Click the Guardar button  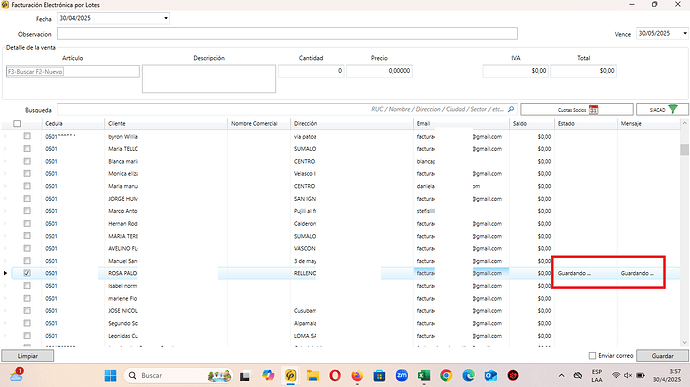pos(662,356)
